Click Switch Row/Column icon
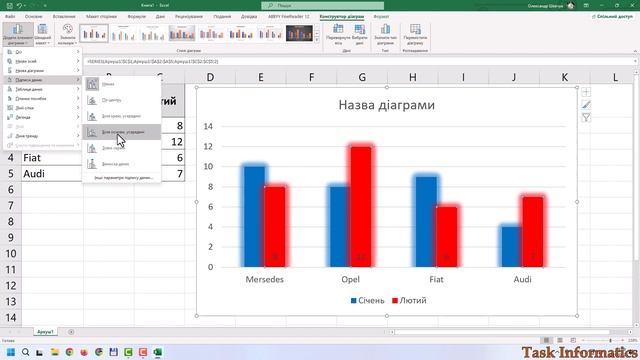The width and height of the screenshot is (640, 360). click(338, 34)
